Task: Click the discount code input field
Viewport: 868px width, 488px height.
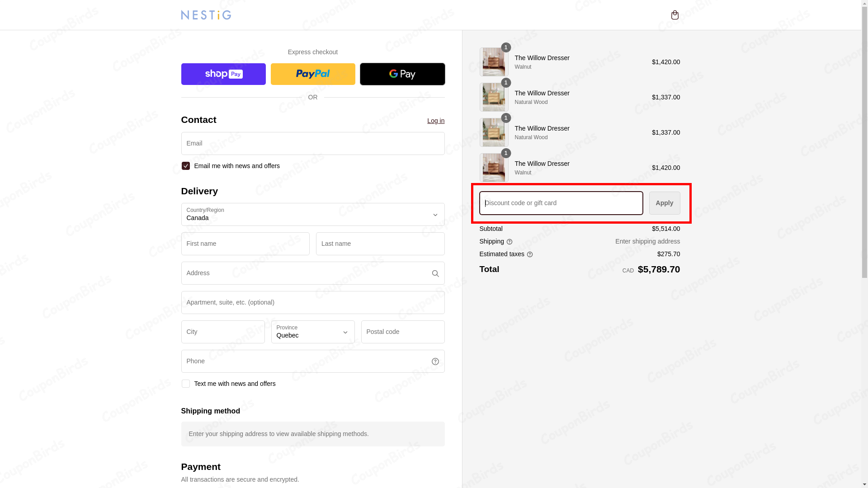Action: point(561,203)
